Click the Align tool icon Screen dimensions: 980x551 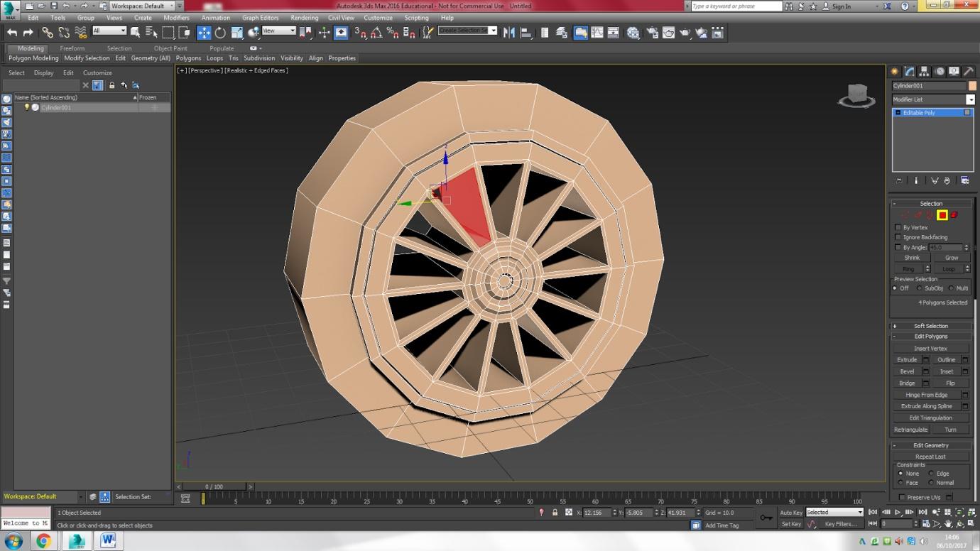[x=526, y=33]
